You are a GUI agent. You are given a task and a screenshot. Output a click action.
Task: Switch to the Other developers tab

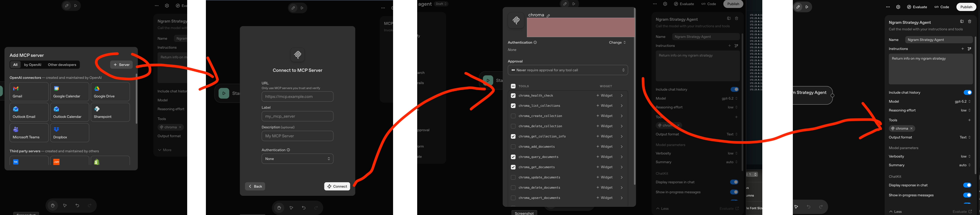62,65
